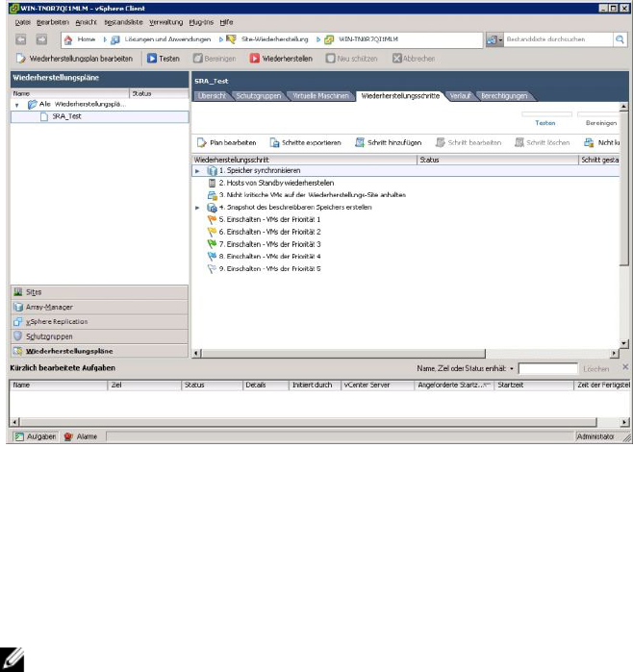The image size is (633, 672).
Task: Click the Löschen filter button
Action: [x=595, y=368]
